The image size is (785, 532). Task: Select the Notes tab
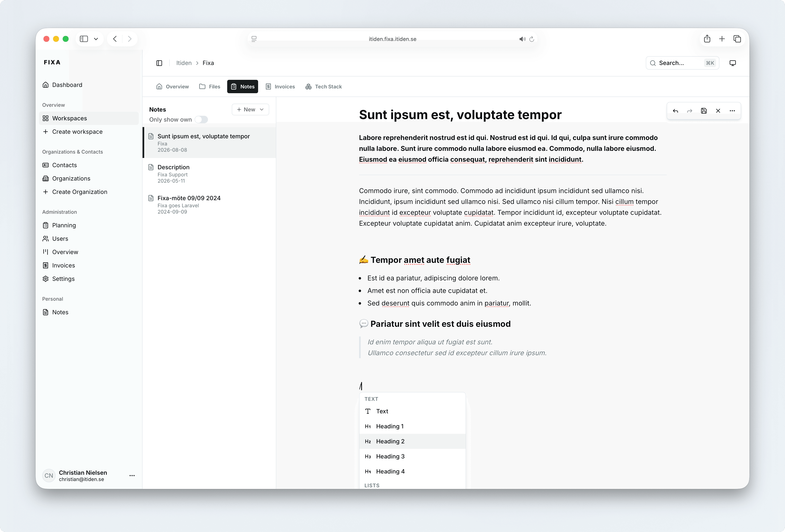242,87
